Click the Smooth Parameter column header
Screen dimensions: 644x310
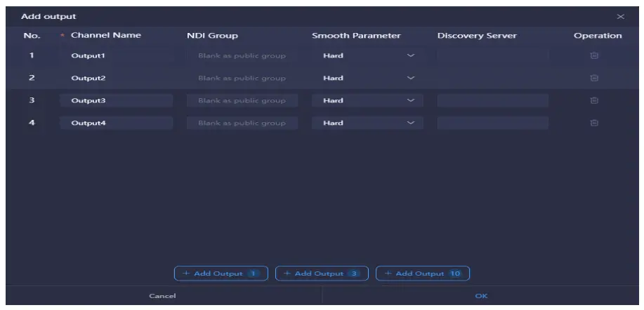(x=356, y=36)
